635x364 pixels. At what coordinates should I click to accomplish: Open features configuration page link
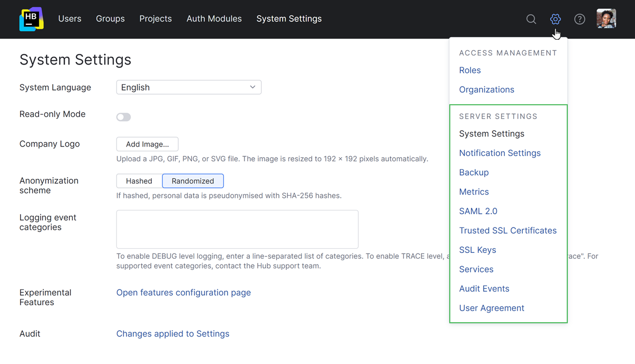(184, 293)
